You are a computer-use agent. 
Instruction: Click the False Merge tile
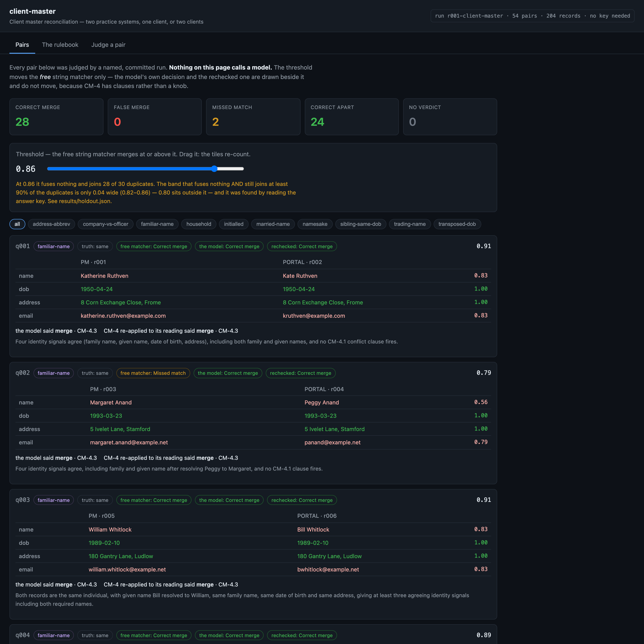pos(155,117)
